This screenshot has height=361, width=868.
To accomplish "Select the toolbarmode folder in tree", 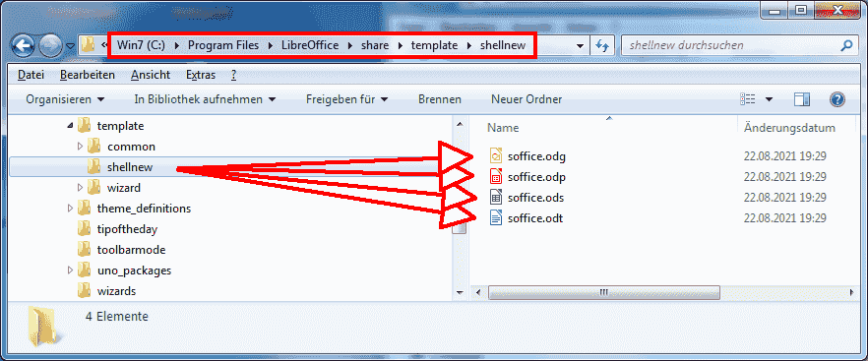I will point(131,250).
